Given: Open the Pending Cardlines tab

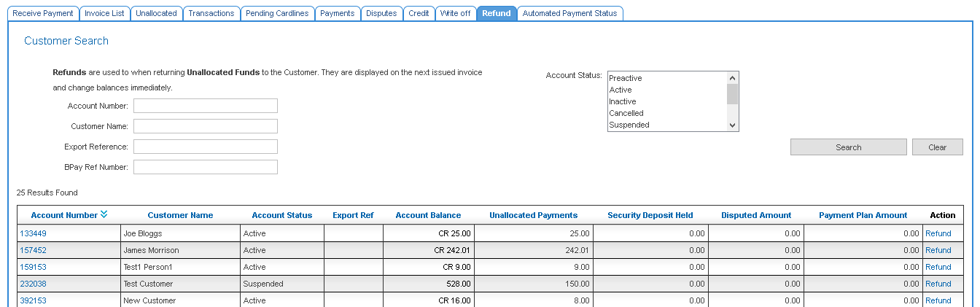Looking at the screenshot, I should tap(277, 13).
